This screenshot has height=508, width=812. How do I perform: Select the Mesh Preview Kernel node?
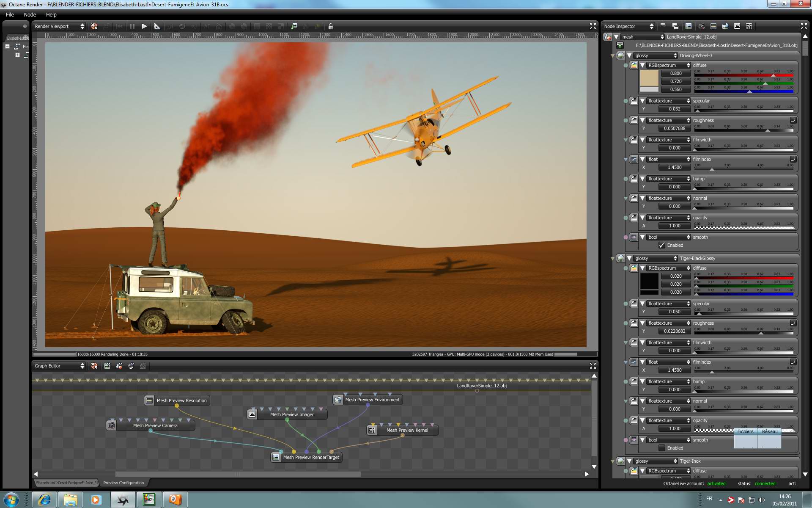click(407, 430)
